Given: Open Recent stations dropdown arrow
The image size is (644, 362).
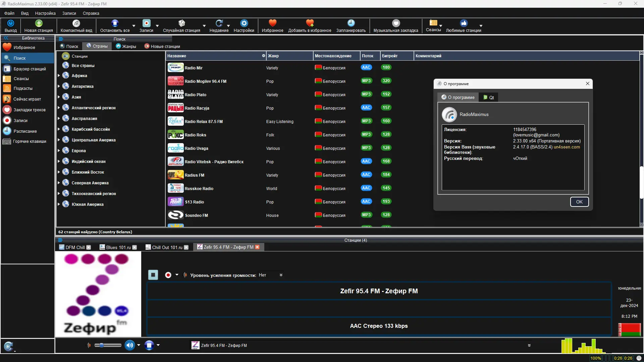Looking at the screenshot, I should [228, 26].
